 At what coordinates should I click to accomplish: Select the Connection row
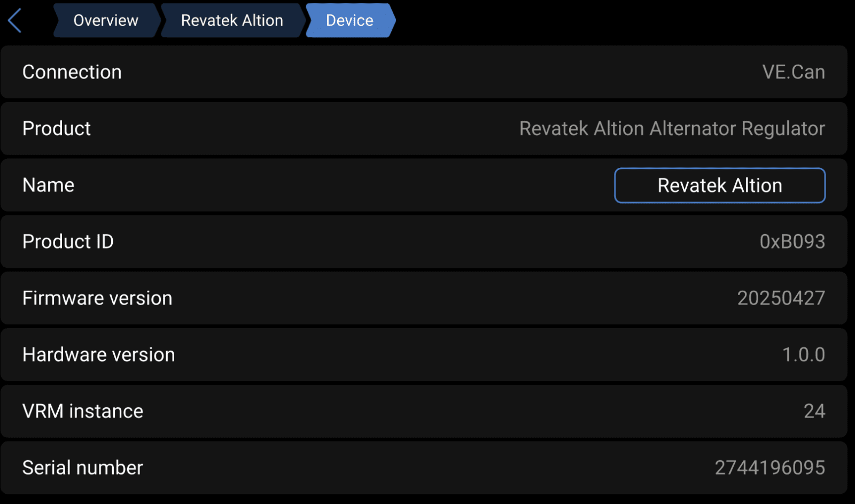tap(424, 72)
